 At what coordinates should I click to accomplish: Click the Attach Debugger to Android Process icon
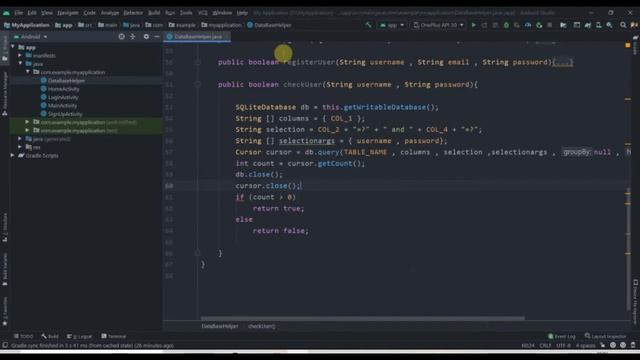539,25
